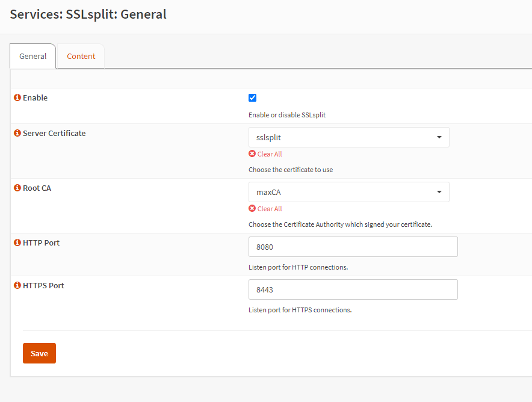Click the info icon beside Enable
Viewport: 532px width, 402px height.
pos(17,97)
